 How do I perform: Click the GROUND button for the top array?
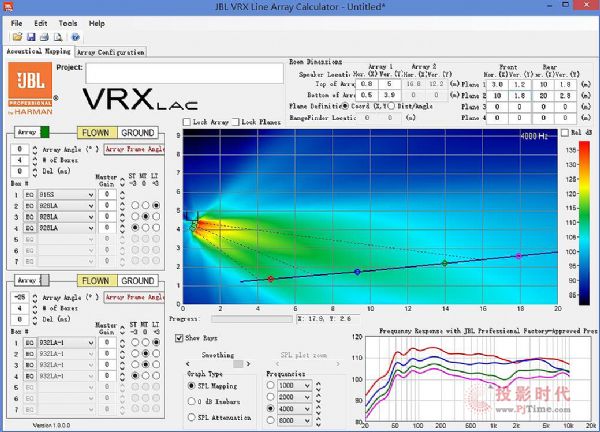[x=137, y=133]
